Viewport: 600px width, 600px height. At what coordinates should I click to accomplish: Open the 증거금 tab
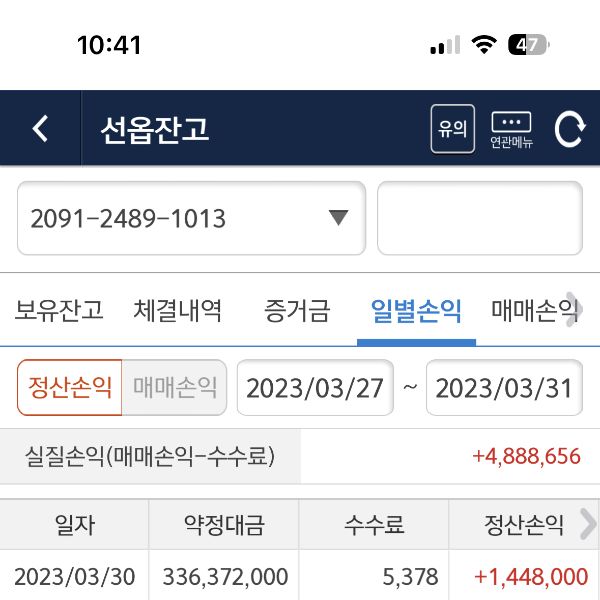pos(297,311)
